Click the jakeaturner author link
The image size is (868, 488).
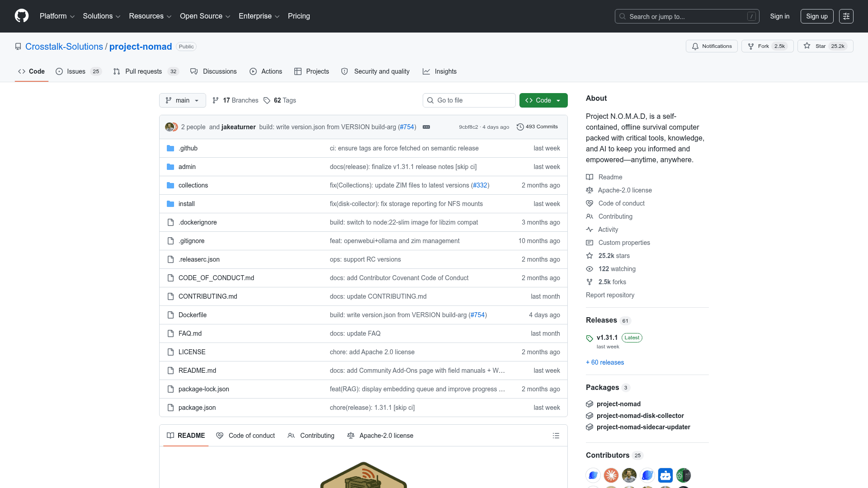pyautogui.click(x=238, y=127)
